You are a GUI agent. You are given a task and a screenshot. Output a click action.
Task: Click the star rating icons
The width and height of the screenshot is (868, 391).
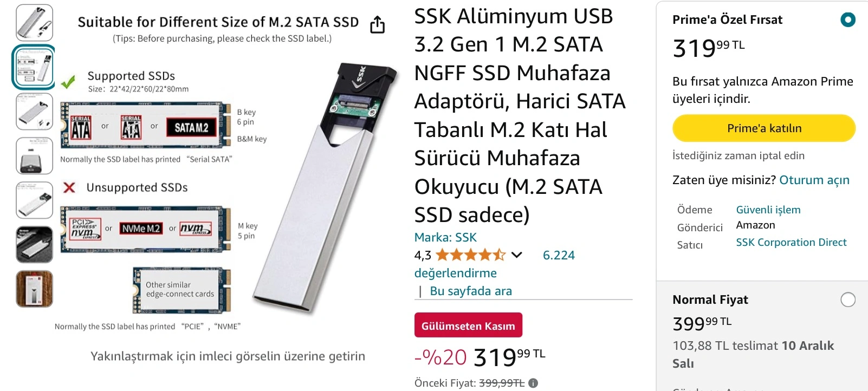point(470,255)
